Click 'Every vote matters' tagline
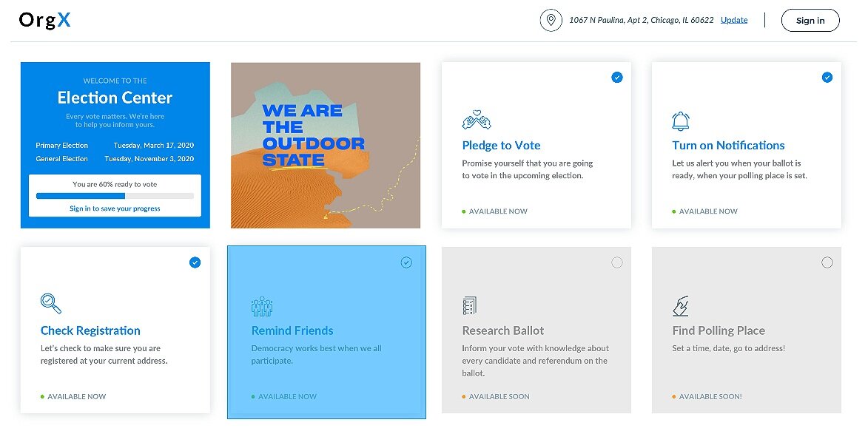 (x=115, y=121)
